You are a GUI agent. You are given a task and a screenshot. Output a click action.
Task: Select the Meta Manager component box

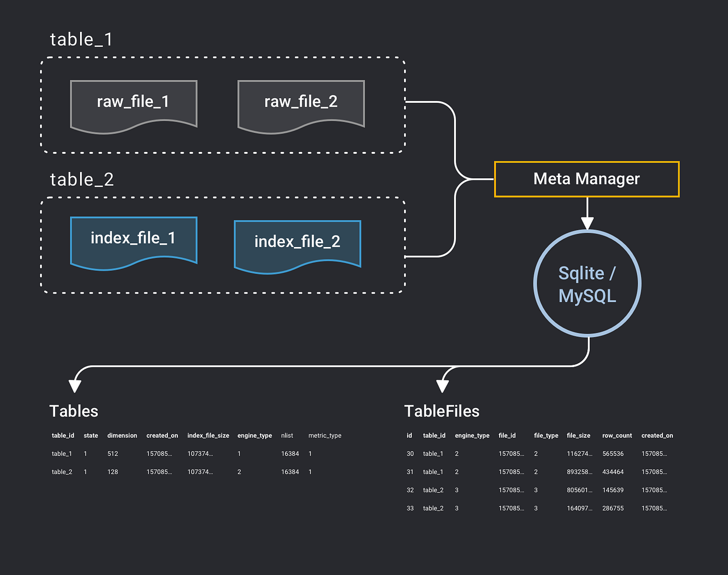(x=587, y=179)
